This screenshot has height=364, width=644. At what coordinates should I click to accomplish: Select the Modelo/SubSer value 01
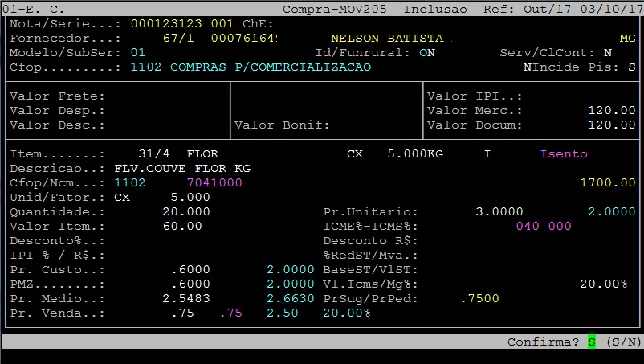138,53
